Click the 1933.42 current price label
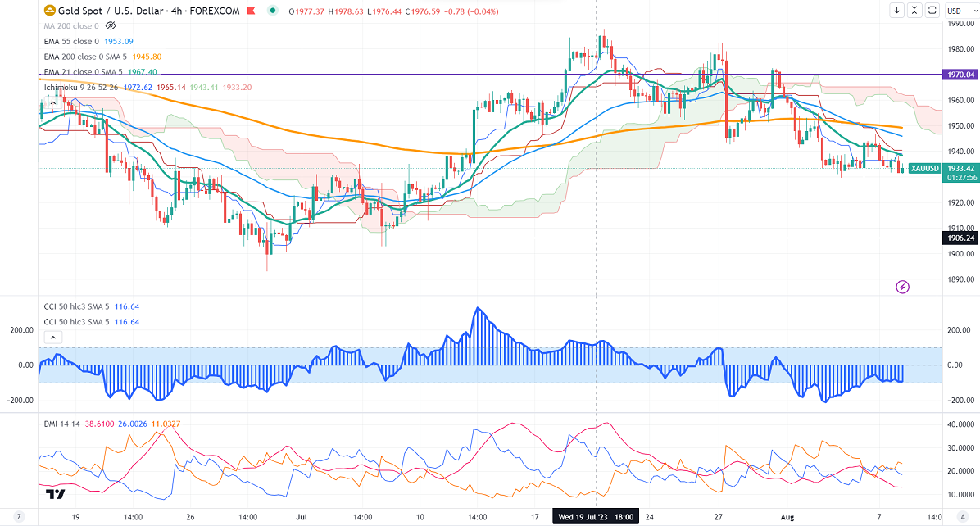 (960, 168)
